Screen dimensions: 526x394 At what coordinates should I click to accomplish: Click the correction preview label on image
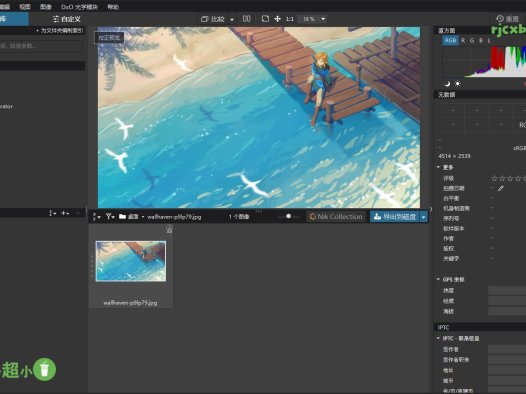coord(109,38)
